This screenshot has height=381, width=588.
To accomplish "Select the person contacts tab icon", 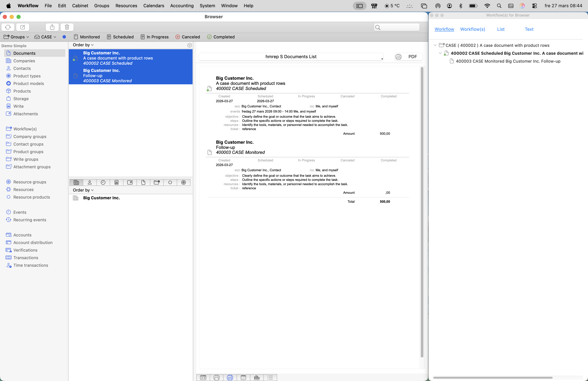I will [90, 182].
